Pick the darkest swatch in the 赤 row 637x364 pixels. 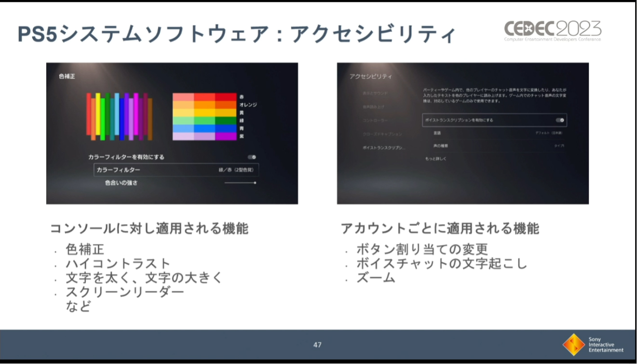[x=226, y=97]
